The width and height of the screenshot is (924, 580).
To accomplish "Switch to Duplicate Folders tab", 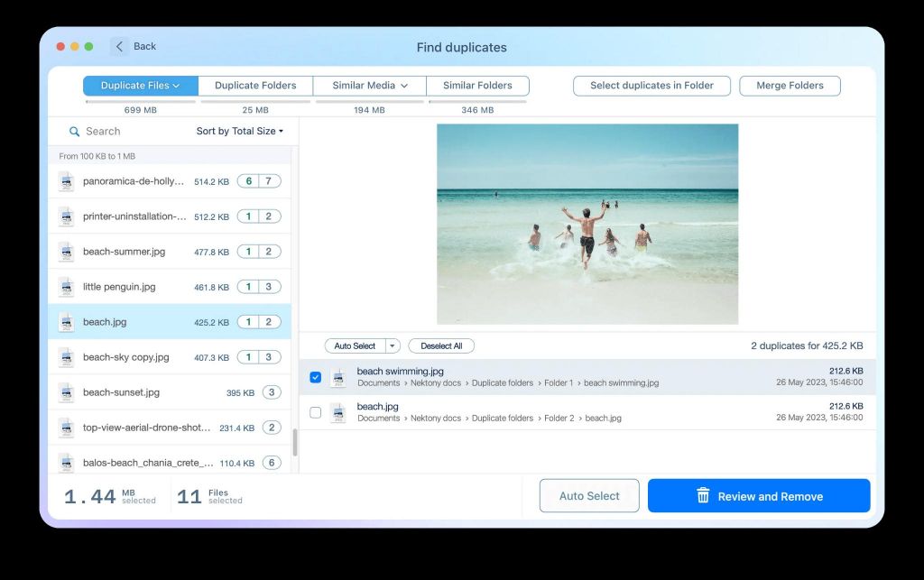I will pos(255,86).
